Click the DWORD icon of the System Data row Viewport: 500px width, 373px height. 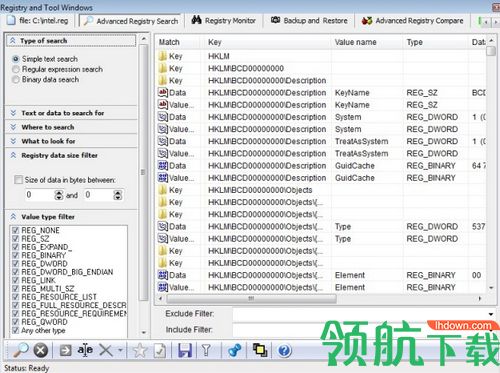tap(163, 117)
